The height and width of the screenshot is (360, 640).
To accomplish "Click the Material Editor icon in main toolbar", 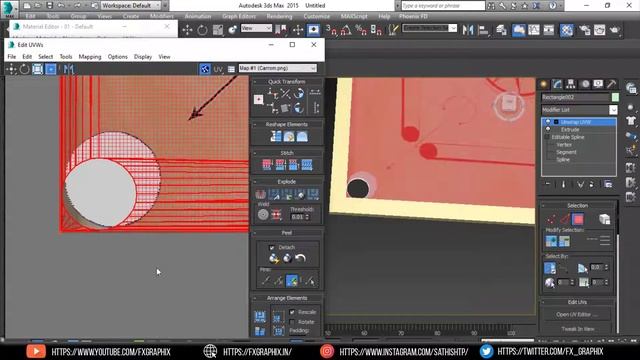I will [567, 30].
